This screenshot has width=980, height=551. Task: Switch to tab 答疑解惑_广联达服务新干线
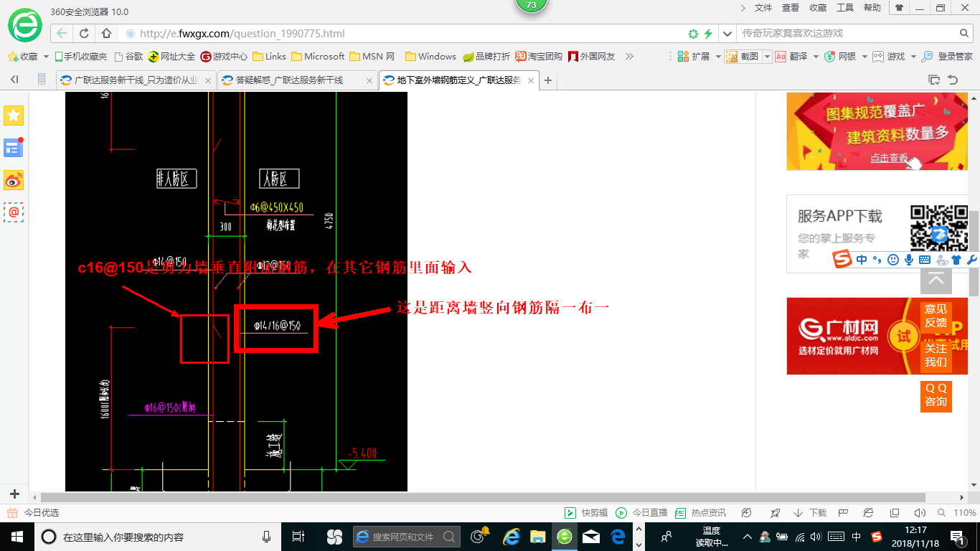pos(297,80)
